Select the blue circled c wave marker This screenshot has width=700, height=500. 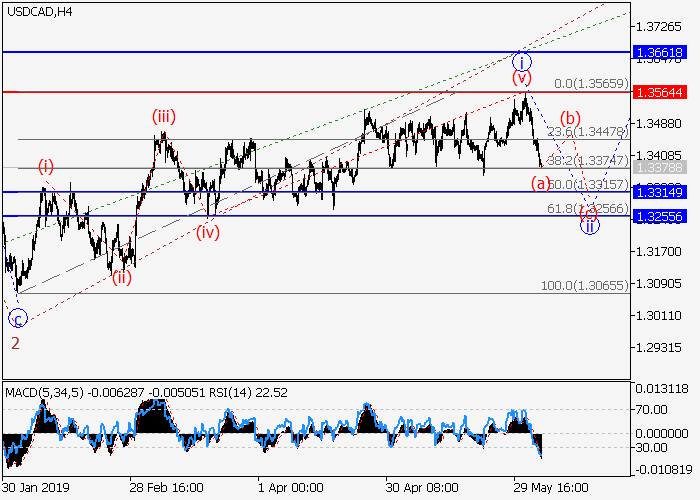17,319
